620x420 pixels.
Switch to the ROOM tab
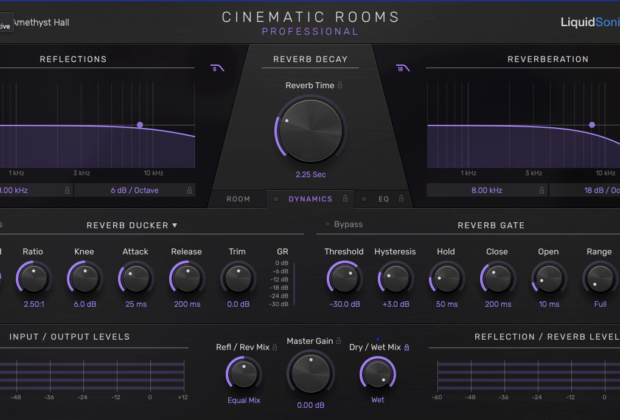pyautogui.click(x=238, y=199)
